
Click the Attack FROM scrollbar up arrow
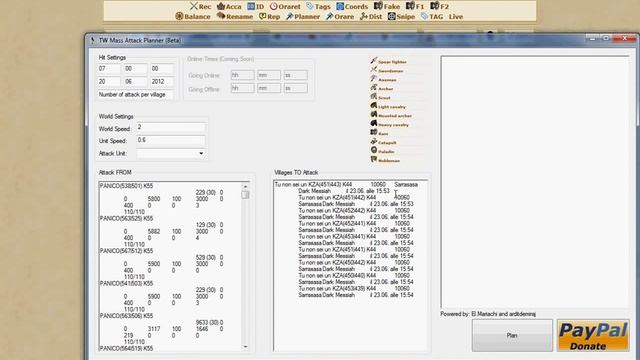pos(245,186)
